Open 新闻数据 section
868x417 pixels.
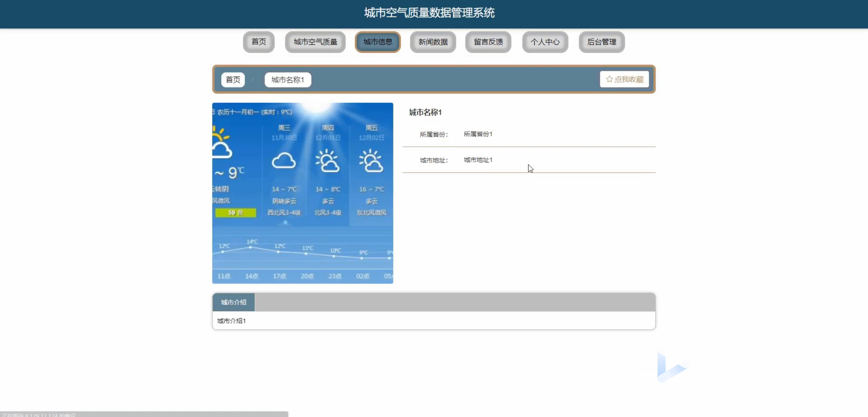click(x=433, y=42)
